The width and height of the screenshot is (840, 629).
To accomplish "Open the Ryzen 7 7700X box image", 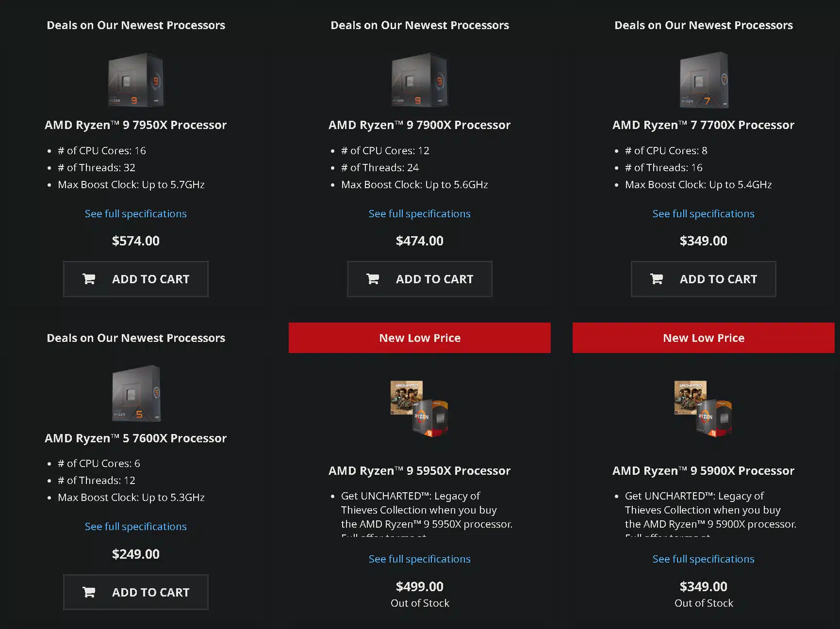I will [x=704, y=80].
